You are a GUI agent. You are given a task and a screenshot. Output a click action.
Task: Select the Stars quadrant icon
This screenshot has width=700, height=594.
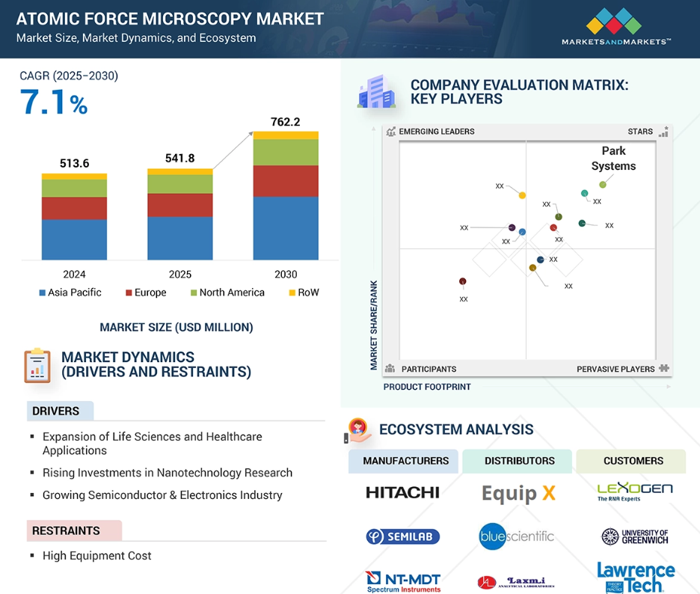coord(664,132)
